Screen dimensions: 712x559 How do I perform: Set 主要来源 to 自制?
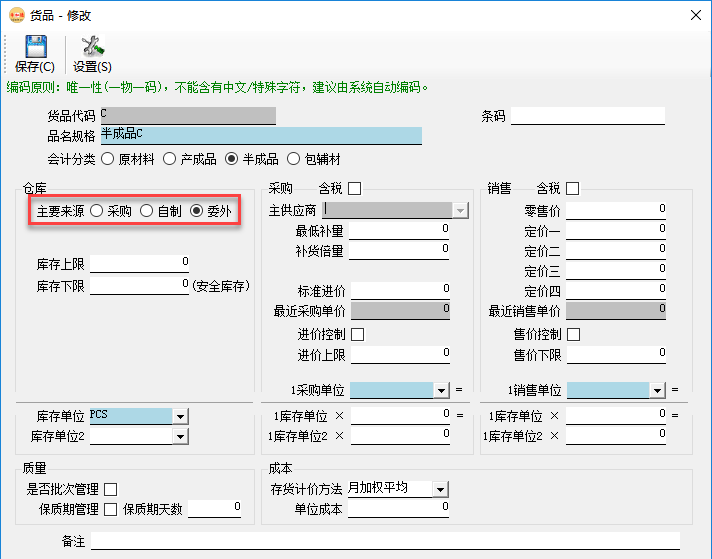(146, 211)
